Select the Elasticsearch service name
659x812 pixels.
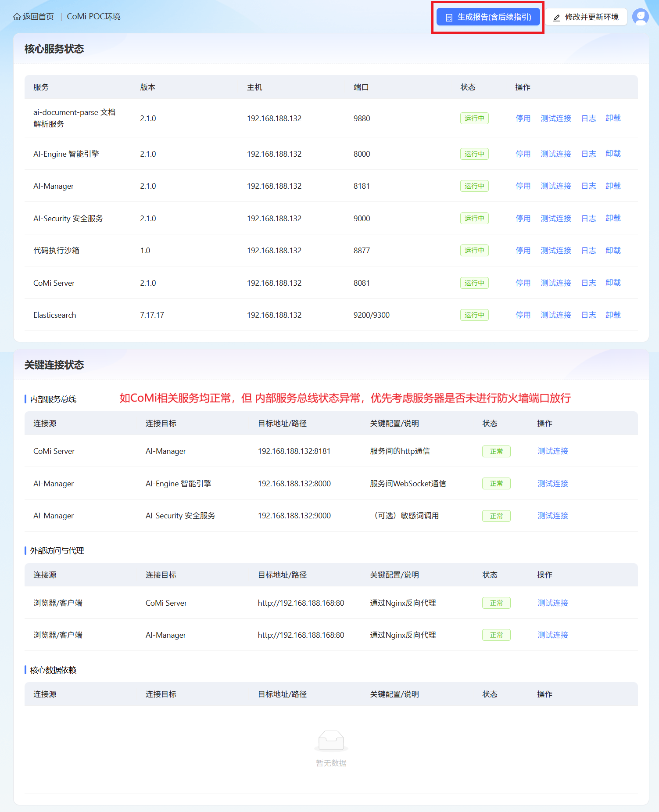coord(55,315)
